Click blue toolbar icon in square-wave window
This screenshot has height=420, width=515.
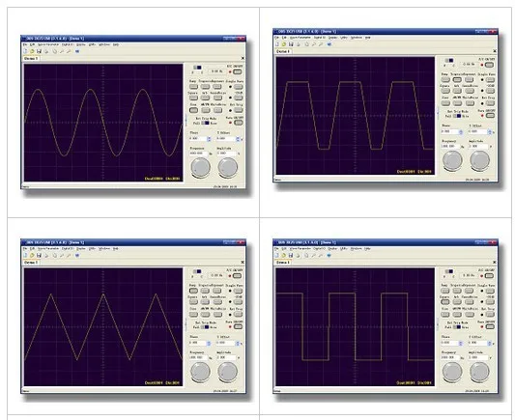[329, 255]
